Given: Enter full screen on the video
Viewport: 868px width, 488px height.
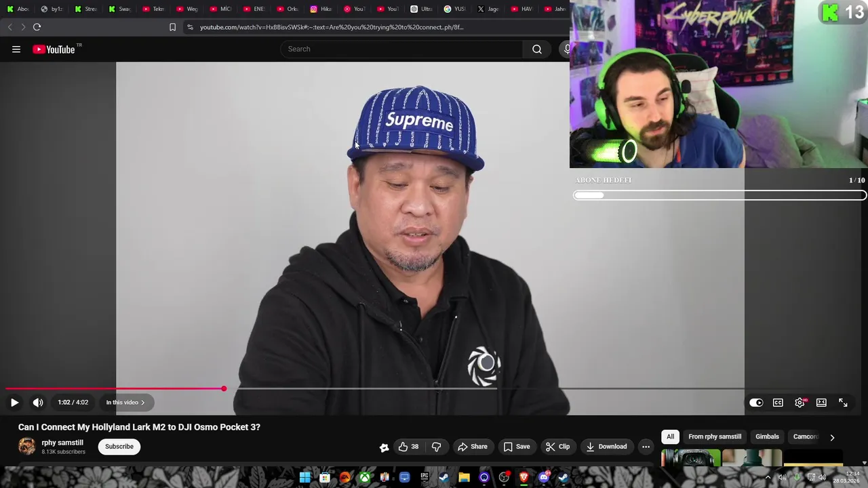Looking at the screenshot, I should [843, 403].
